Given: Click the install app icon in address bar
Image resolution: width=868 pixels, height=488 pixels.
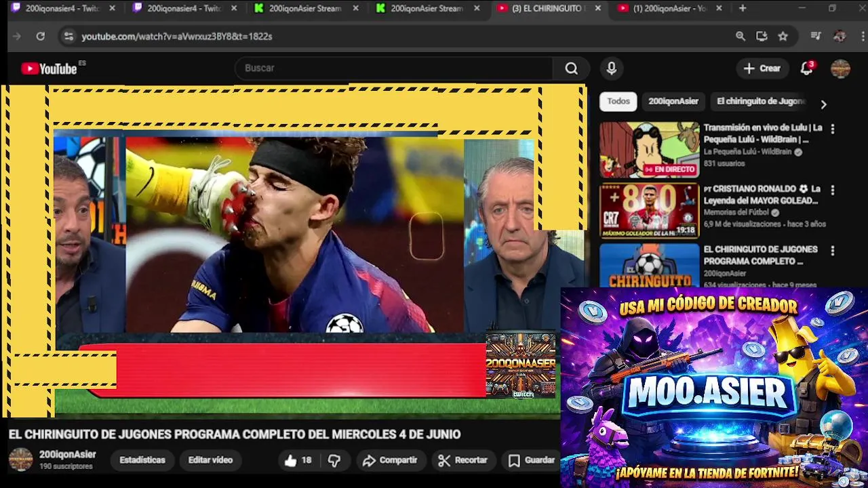Looking at the screenshot, I should pyautogui.click(x=762, y=37).
